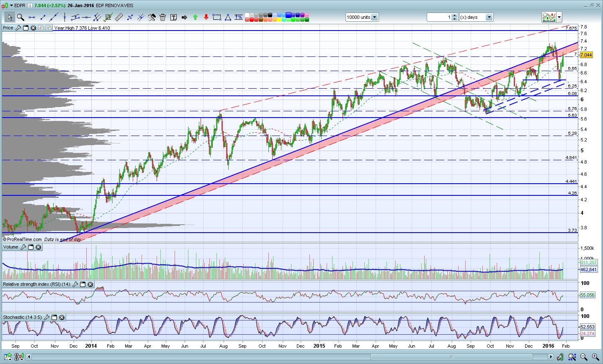Open Volume panel wrench settings
603x364 pixels.
[23, 247]
